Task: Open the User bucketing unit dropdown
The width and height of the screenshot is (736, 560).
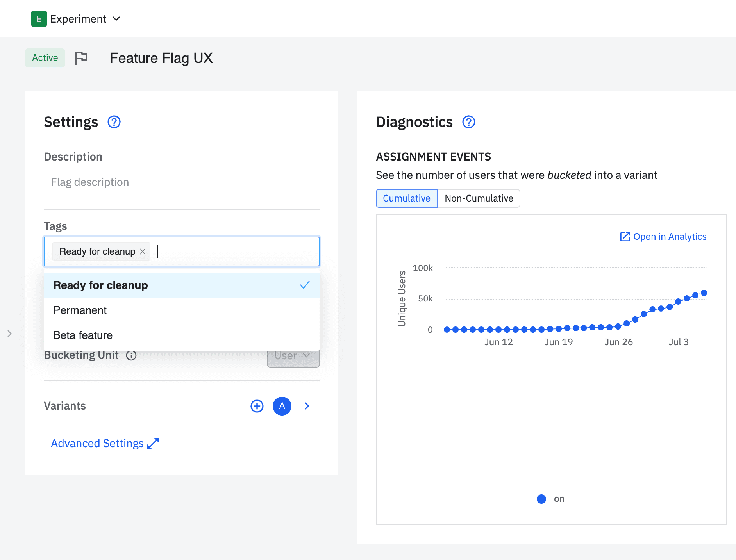Action: [x=293, y=355]
